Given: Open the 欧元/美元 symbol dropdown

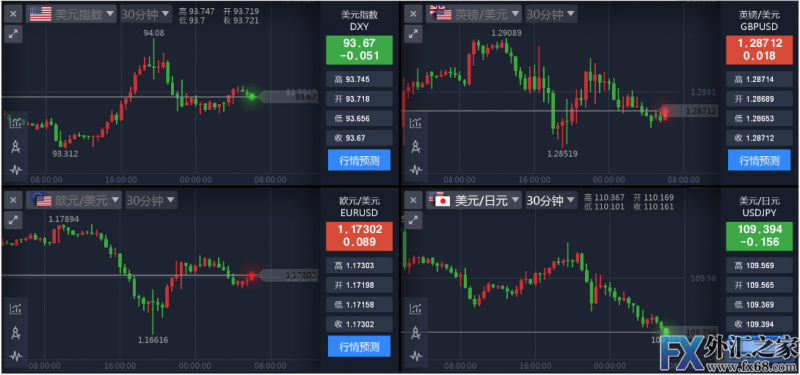Looking at the screenshot, I should 74,200.
